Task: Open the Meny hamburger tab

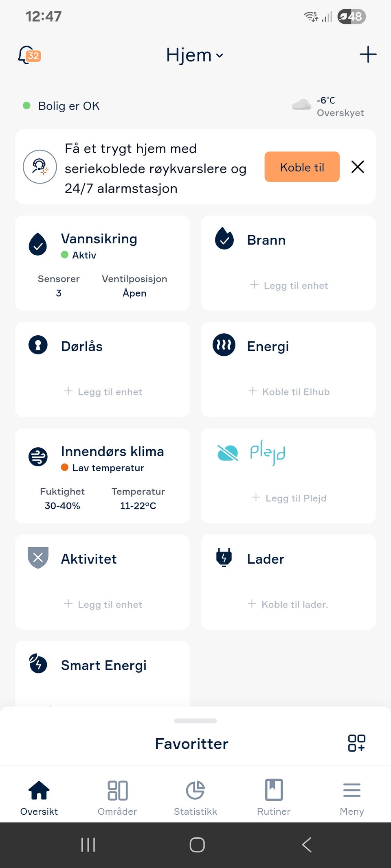Action: pos(352,798)
